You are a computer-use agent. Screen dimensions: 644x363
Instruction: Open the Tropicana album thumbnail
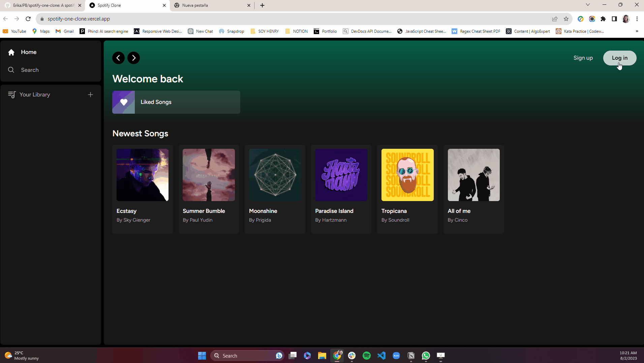(x=407, y=175)
